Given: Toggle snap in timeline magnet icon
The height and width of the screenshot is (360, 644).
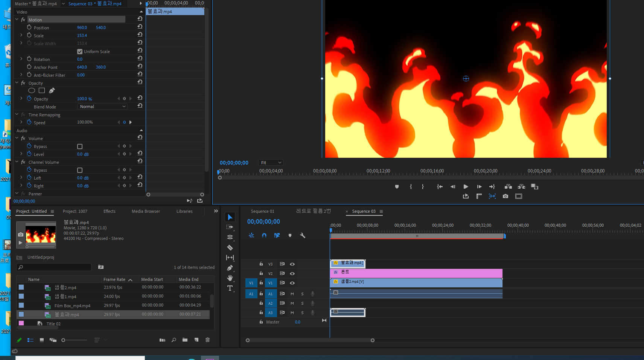Looking at the screenshot, I should click(264, 235).
